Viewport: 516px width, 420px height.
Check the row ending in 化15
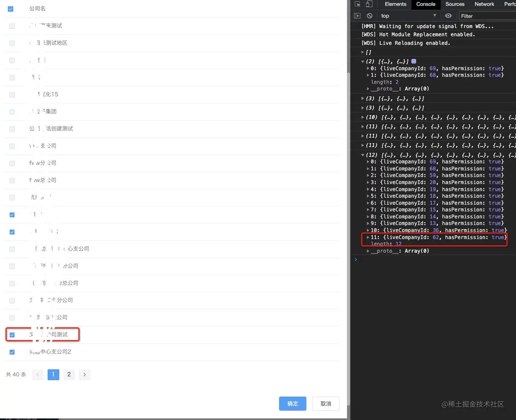coord(12,94)
